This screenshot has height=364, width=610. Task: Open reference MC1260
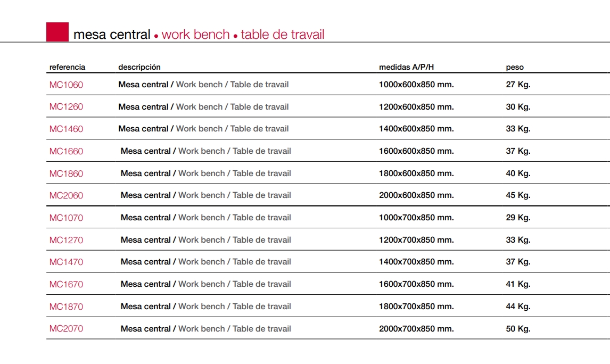point(66,107)
